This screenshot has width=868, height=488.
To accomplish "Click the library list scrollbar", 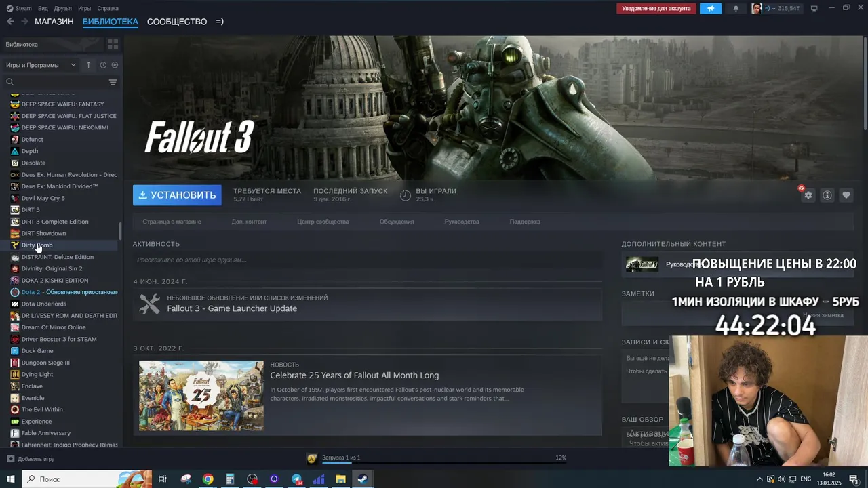I will [120, 230].
